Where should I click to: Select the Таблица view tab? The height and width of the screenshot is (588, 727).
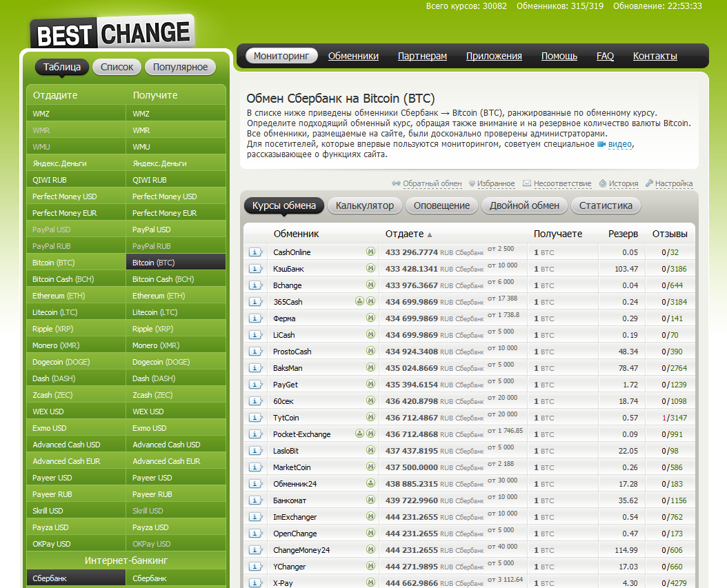pyautogui.click(x=61, y=67)
